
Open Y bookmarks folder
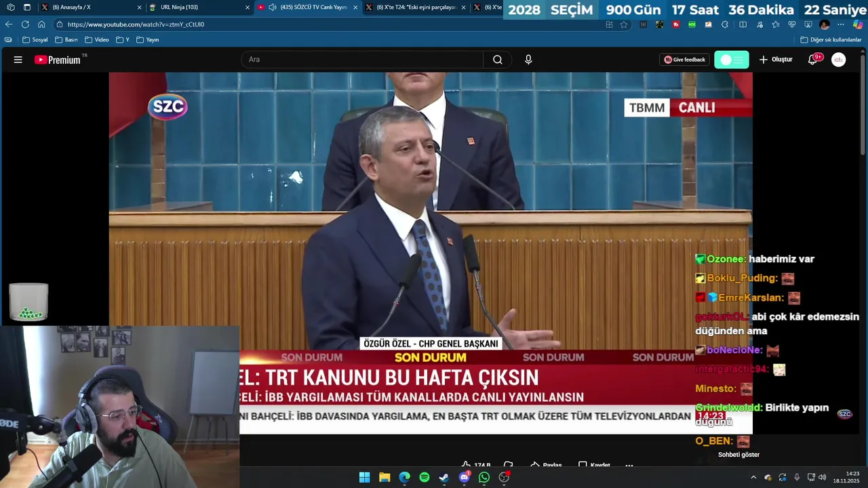123,40
